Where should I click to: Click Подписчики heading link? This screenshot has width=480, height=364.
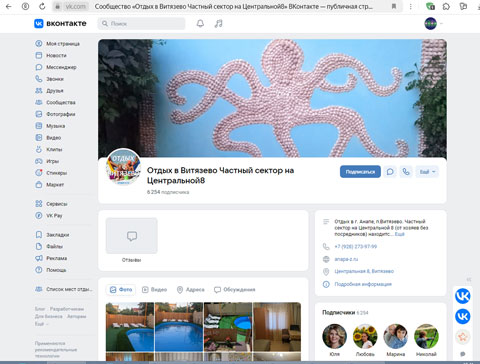338,312
